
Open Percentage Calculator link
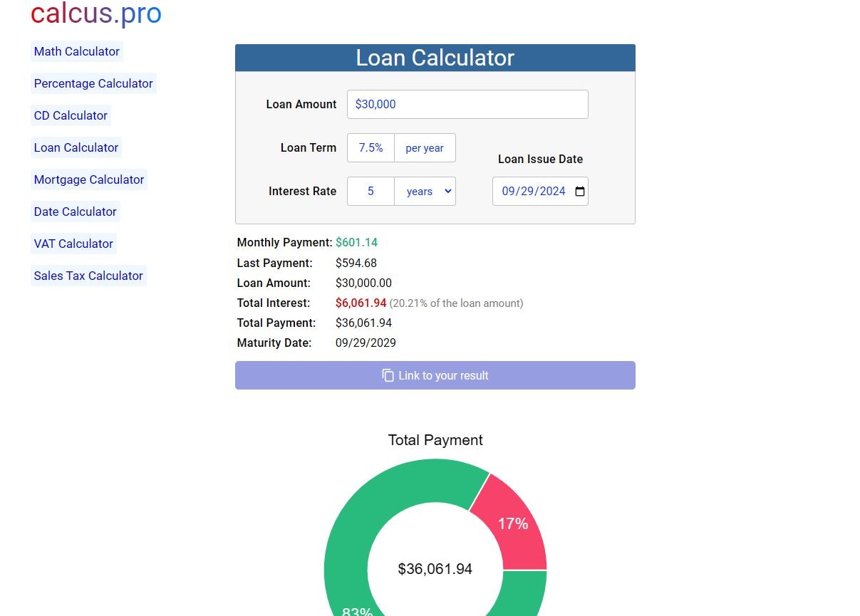pyautogui.click(x=93, y=83)
